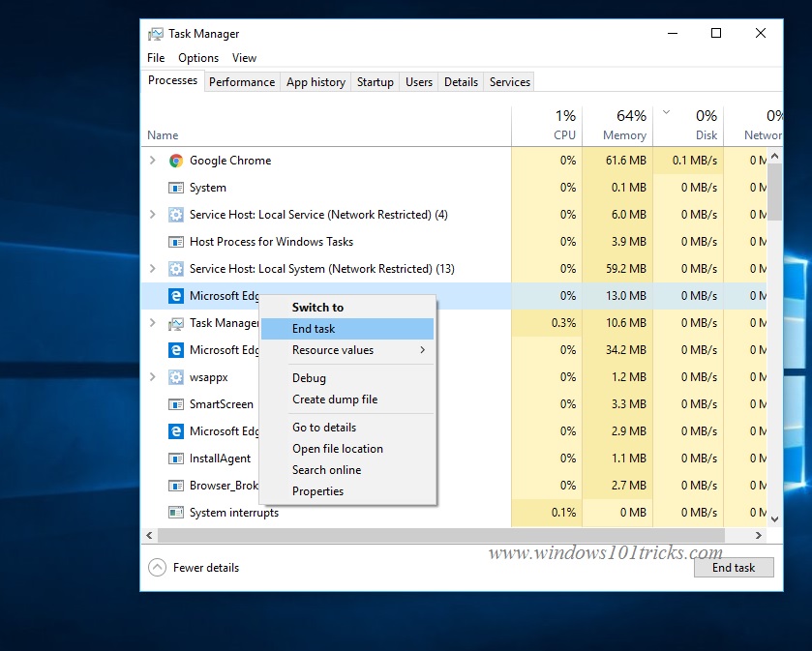This screenshot has height=651, width=812.
Task: Click the Microsoft Edge icon in the process list
Action: (x=176, y=295)
